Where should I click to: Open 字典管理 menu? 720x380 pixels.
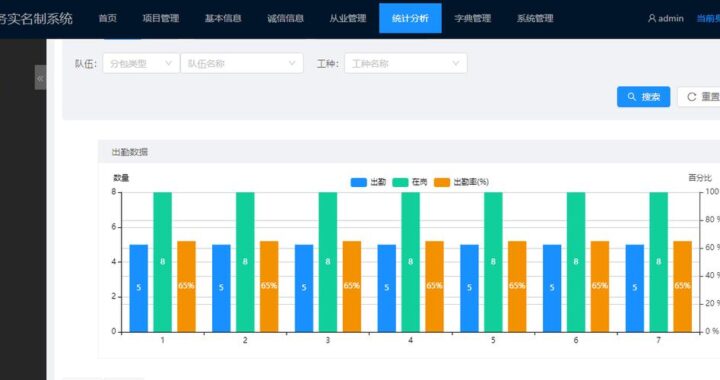(473, 18)
